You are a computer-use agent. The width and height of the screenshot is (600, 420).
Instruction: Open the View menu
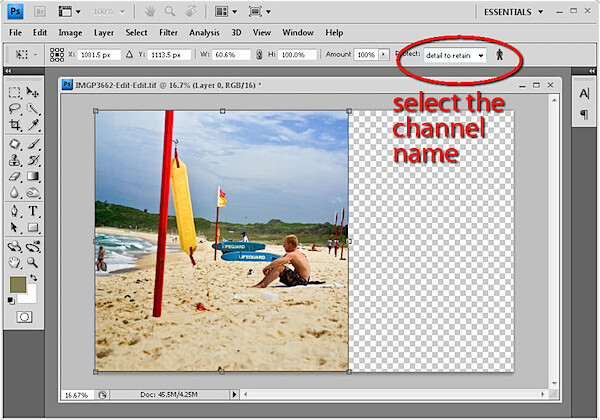click(x=262, y=33)
